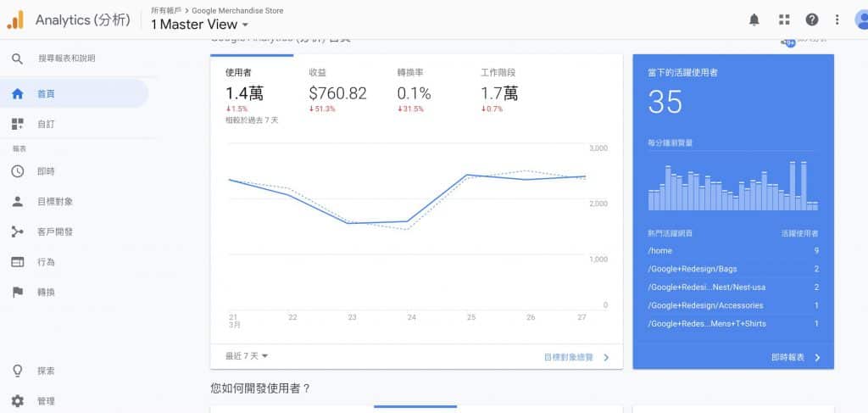Click the pageviews per minute bar chart
868x413 pixels.
[733, 186]
